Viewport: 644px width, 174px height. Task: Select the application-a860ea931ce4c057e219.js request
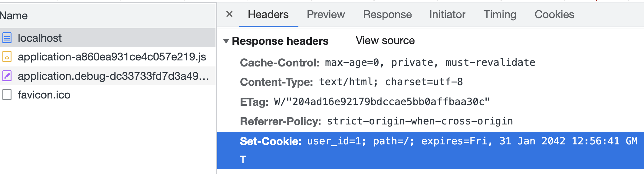[x=112, y=57]
